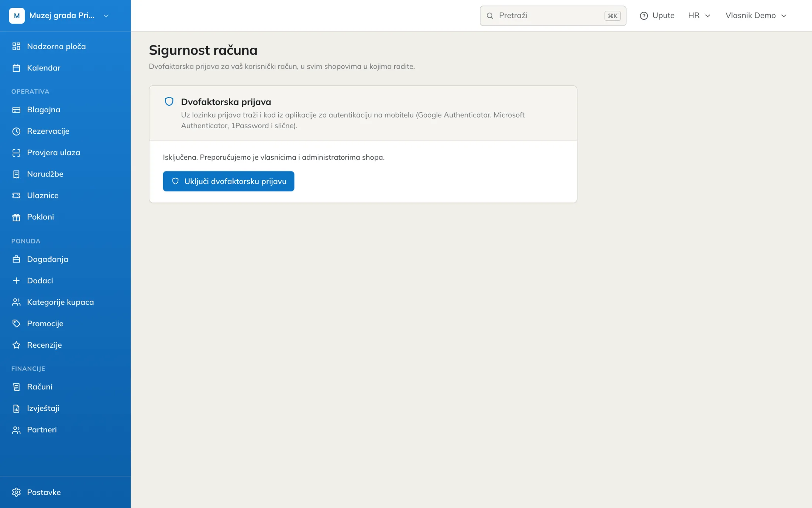Focus the Pretraži search field

tap(553, 16)
